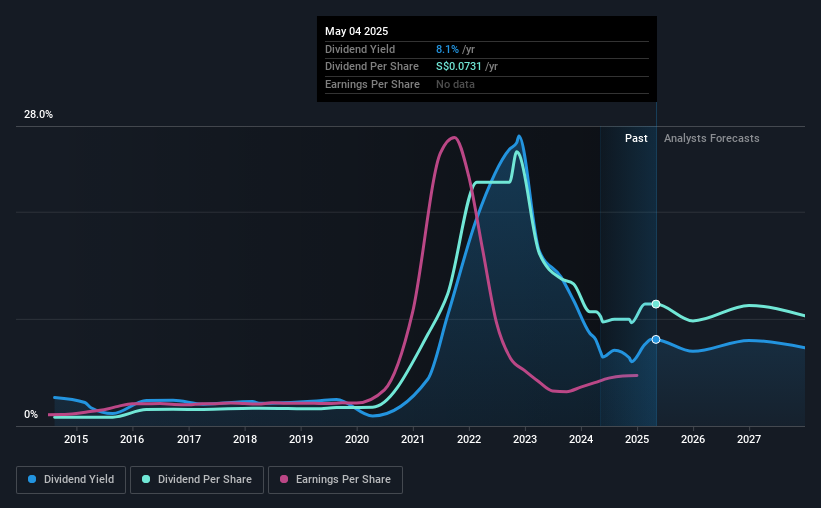Click the 2016 x-axis label
Viewport: 821px width, 508px height.
point(132,439)
